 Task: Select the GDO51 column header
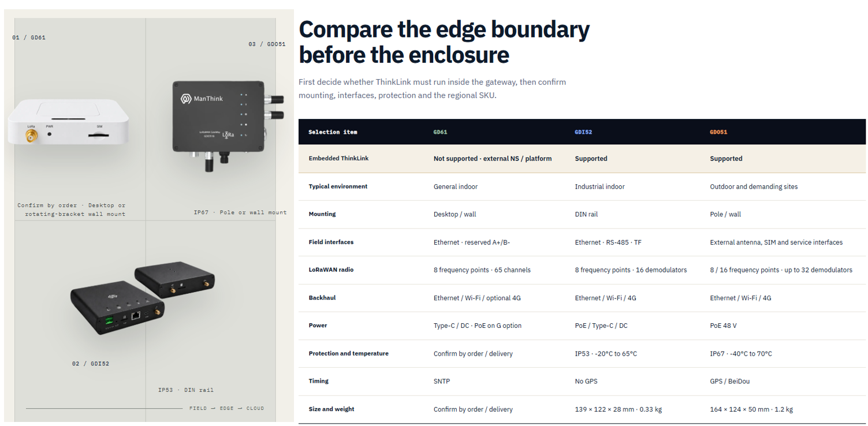[x=718, y=132]
